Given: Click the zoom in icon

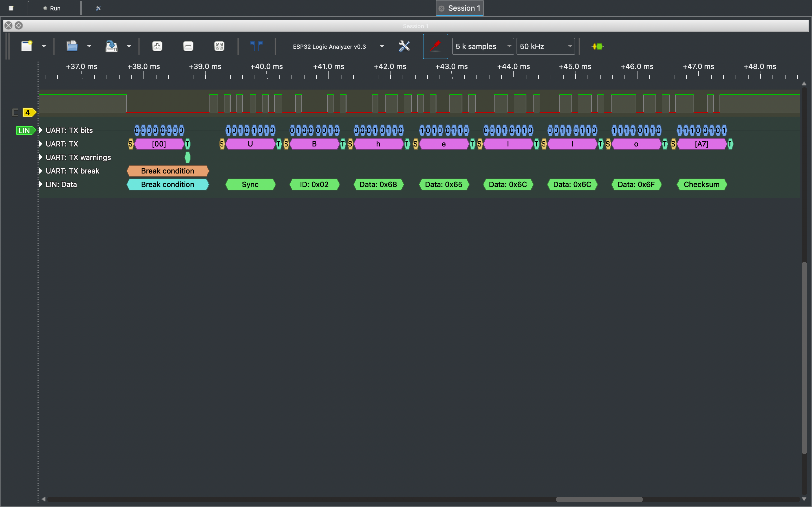Looking at the screenshot, I should (157, 46).
